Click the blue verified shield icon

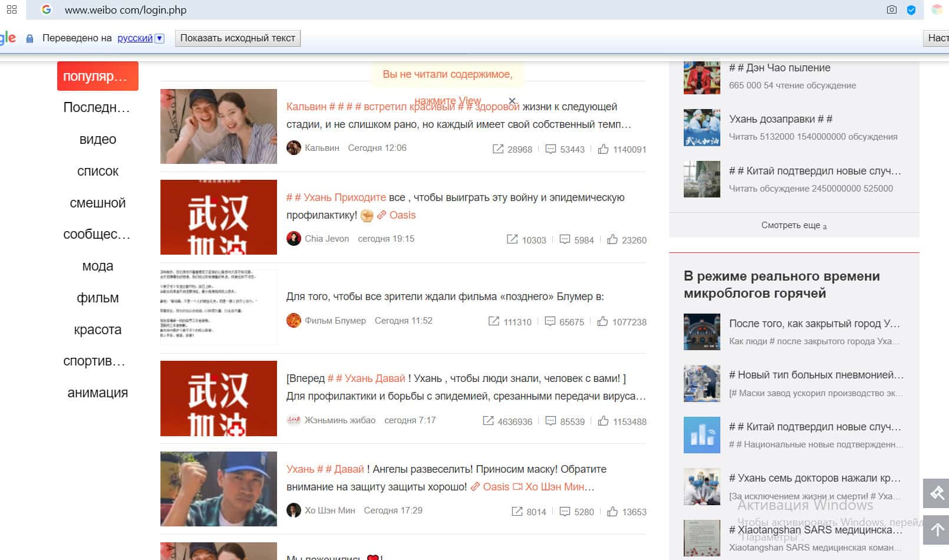pyautogui.click(x=911, y=10)
